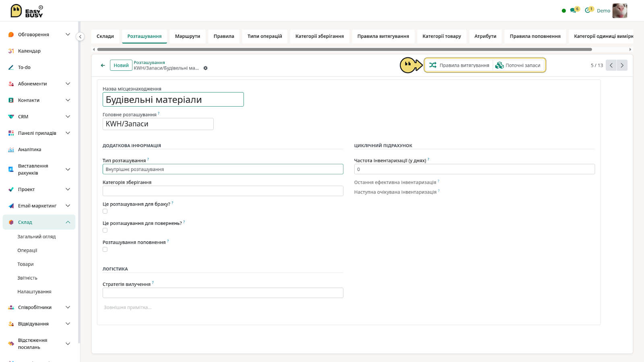Open the Стратегія вилучення dropdown field
The height and width of the screenshot is (362, 644).
(x=223, y=293)
